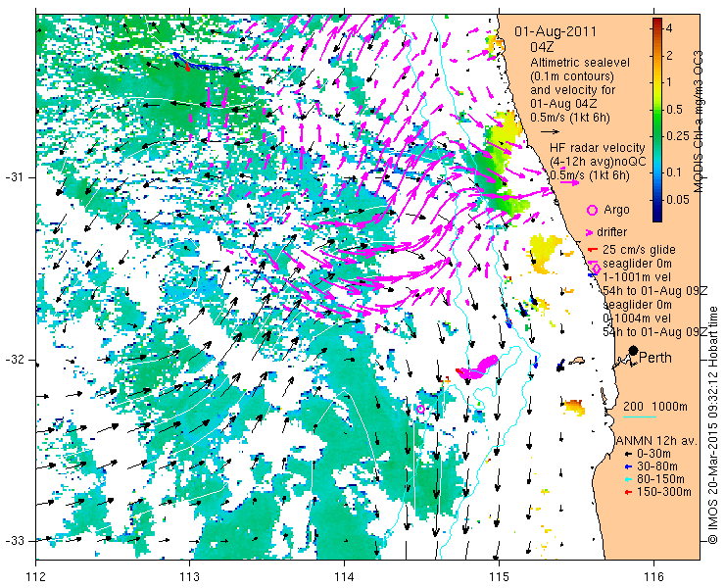This screenshot has height=588, width=725.
Task: Click the magenta Argo circle in legend
Action: pyautogui.click(x=593, y=211)
